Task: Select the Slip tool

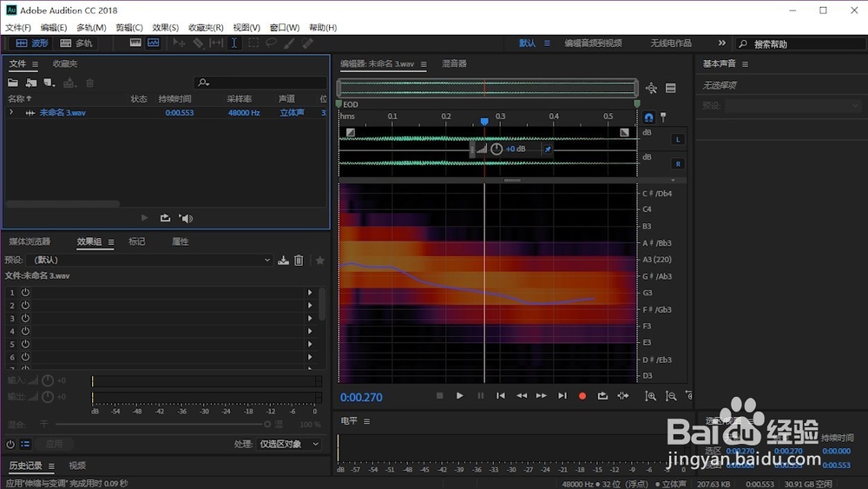Action: pos(216,43)
